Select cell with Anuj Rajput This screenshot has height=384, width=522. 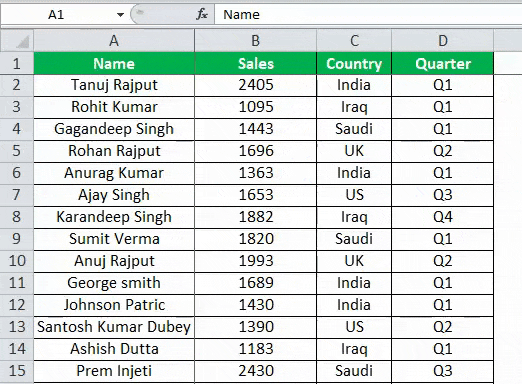coord(114,261)
